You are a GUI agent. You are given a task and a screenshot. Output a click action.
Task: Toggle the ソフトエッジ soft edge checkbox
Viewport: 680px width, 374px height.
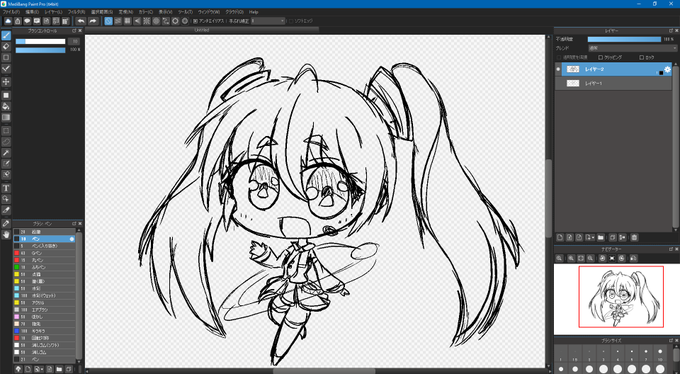(x=291, y=21)
